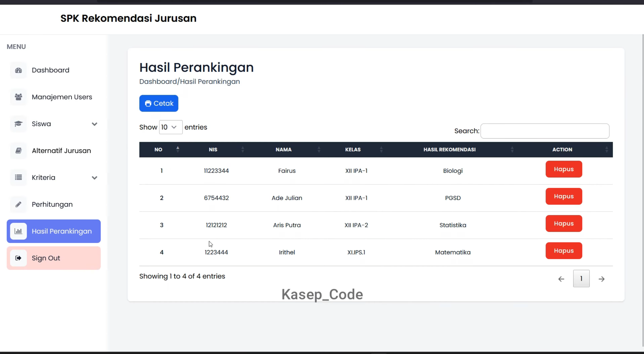The width and height of the screenshot is (644, 354).
Task: Click the Statistika recommendation cell
Action: click(x=453, y=225)
